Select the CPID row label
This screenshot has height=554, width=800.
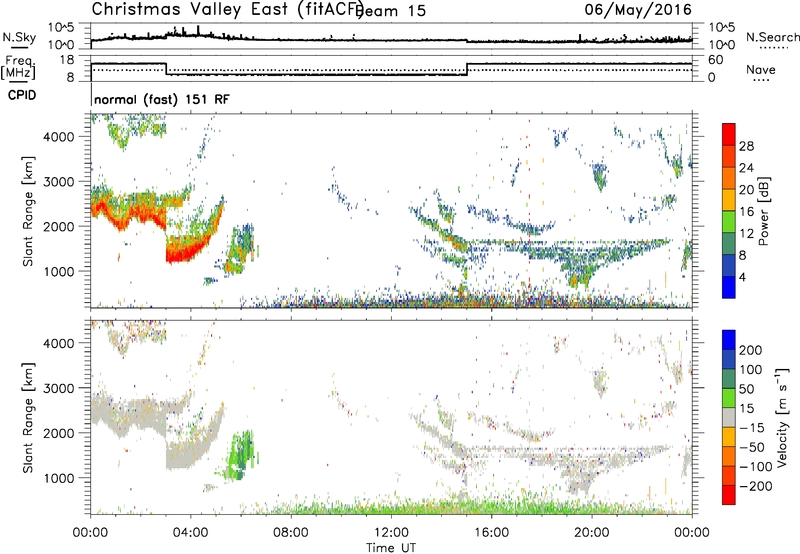tap(22, 95)
